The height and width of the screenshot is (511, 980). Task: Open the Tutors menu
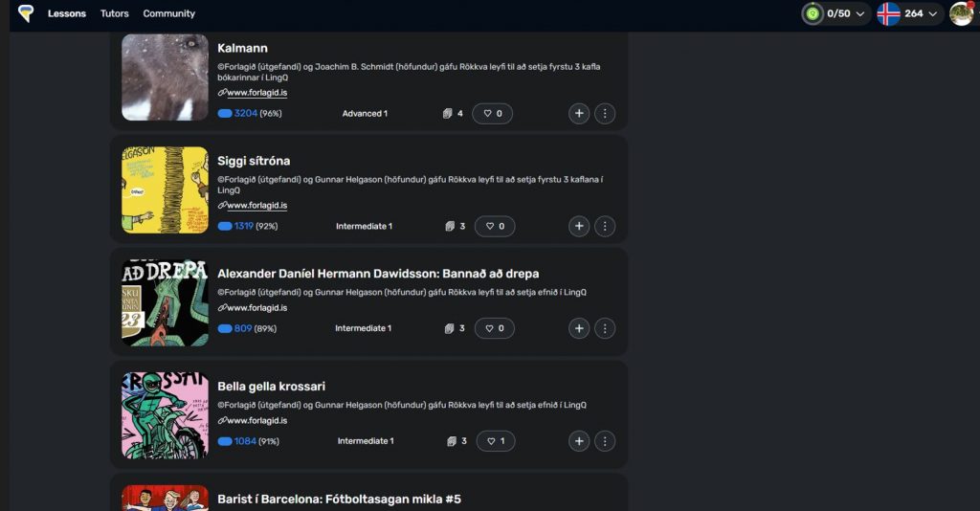tap(115, 13)
